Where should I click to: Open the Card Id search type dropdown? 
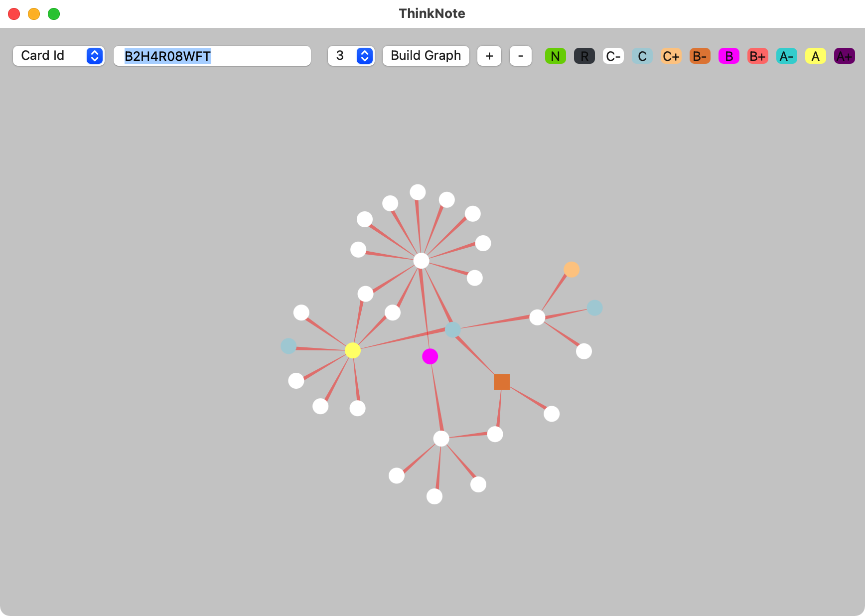tap(58, 56)
